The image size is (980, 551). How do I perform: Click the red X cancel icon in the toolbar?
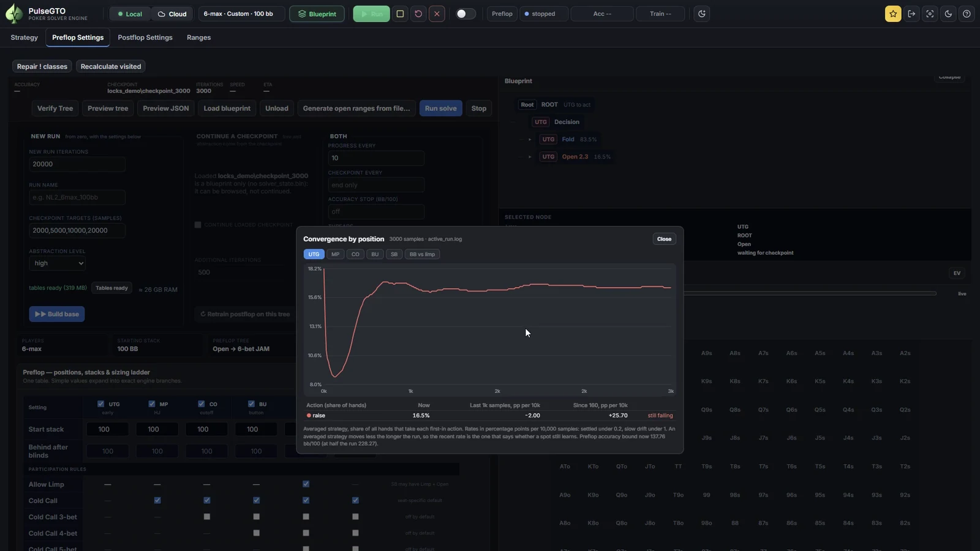tap(437, 13)
